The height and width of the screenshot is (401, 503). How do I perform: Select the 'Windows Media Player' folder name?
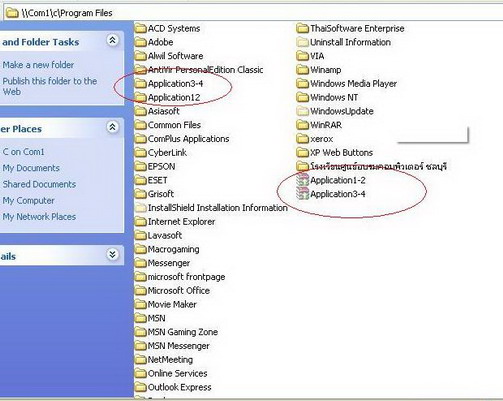[x=353, y=83]
